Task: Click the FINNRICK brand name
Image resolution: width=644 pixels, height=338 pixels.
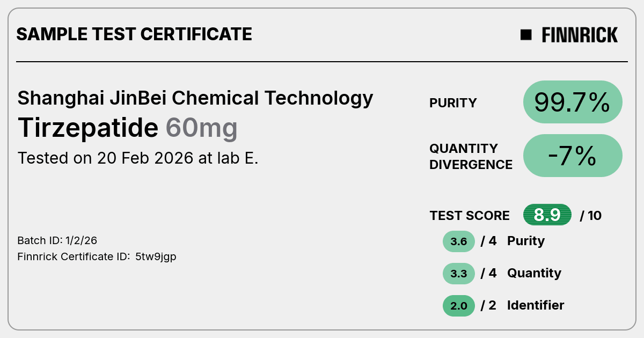Action: tap(580, 35)
